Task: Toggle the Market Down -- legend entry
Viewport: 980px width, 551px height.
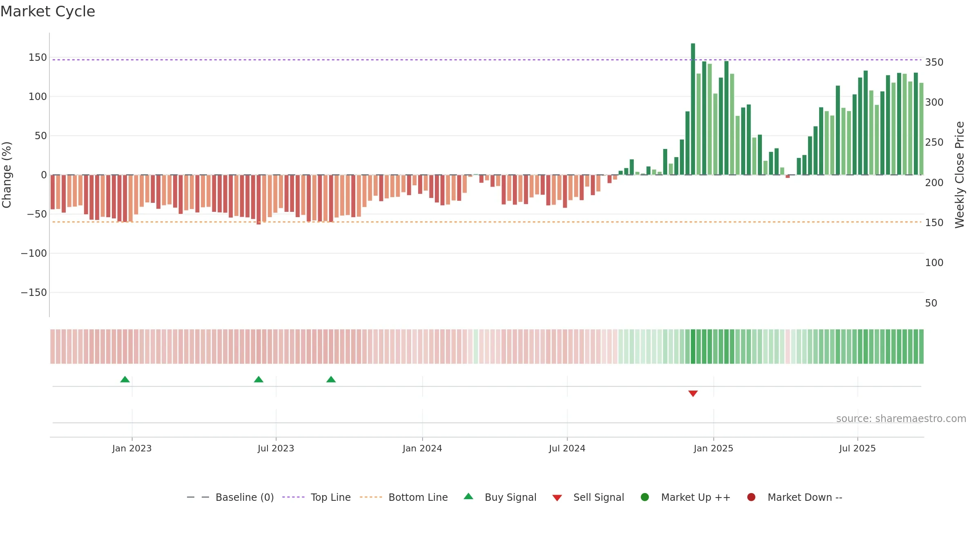Action: click(795, 497)
